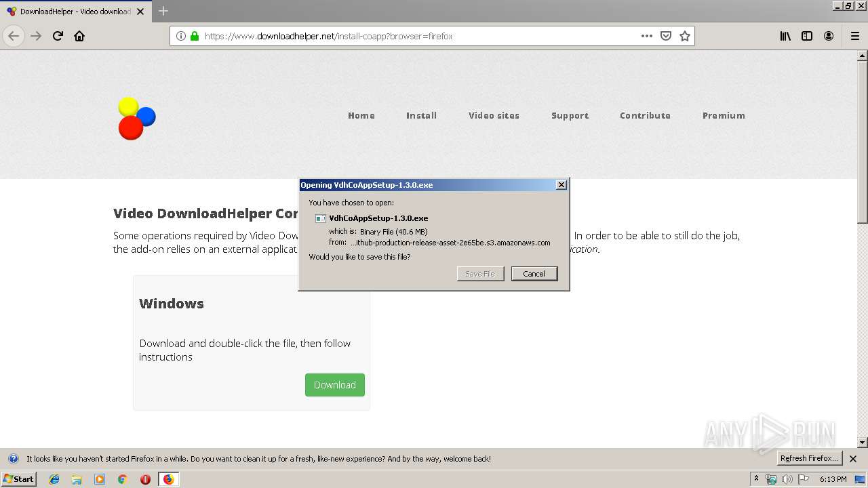The height and width of the screenshot is (488, 868).
Task: Go forward with the forward arrow
Action: coord(36,36)
